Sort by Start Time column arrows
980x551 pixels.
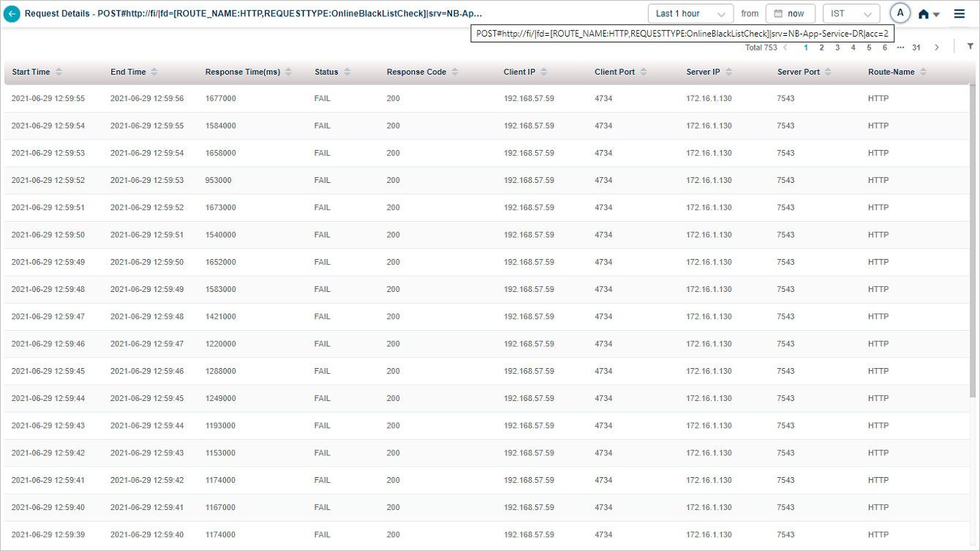[x=59, y=72]
